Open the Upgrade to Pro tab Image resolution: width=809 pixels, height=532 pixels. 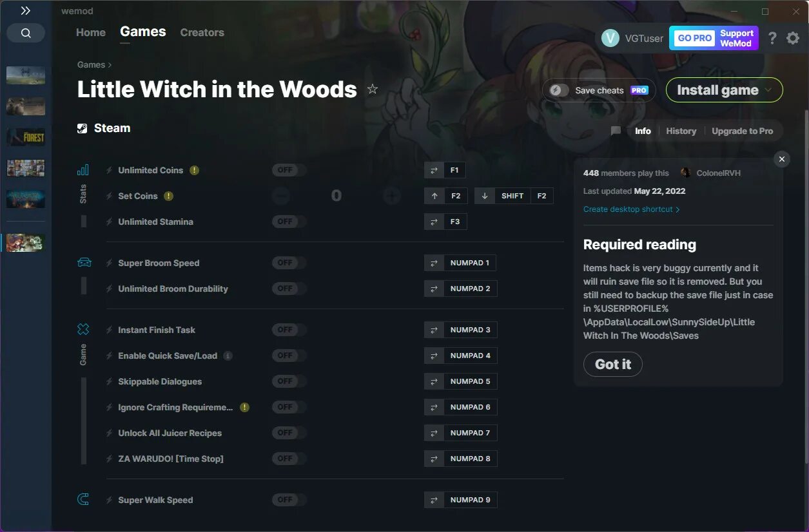[x=742, y=131]
